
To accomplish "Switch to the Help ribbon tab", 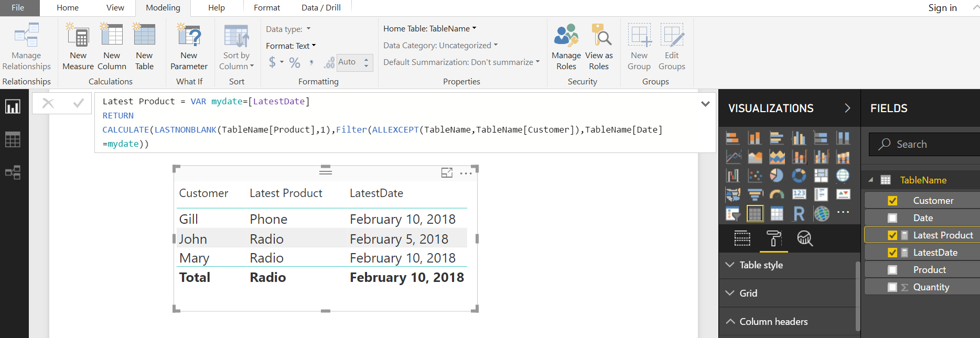I will 217,8.
